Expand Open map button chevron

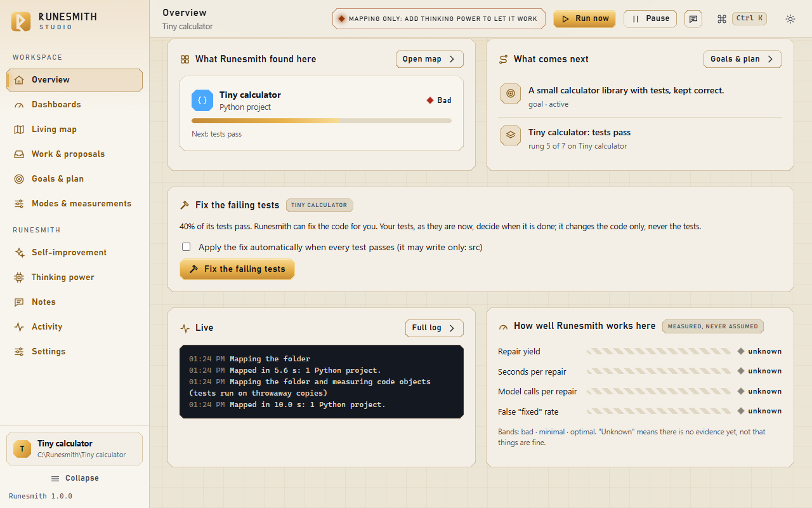[452, 59]
